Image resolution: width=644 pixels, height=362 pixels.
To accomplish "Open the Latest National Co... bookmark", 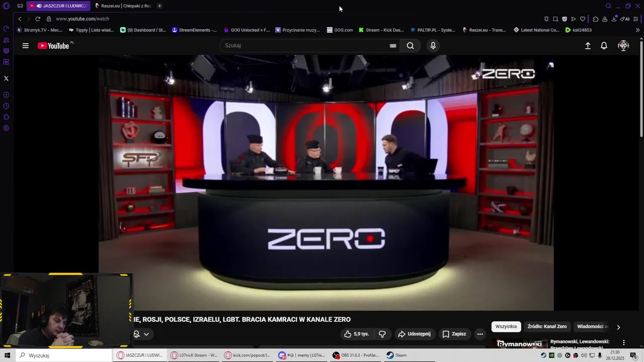I will pyautogui.click(x=536, y=30).
